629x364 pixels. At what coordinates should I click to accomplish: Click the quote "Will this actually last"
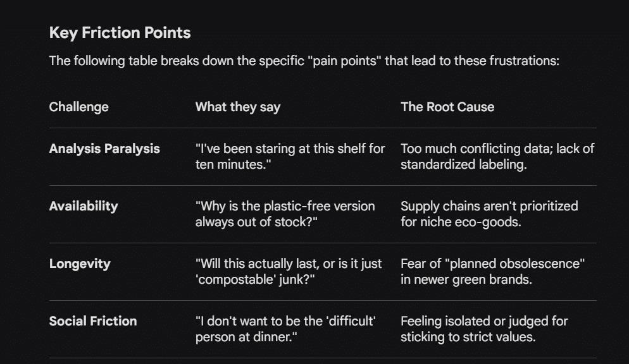(289, 271)
